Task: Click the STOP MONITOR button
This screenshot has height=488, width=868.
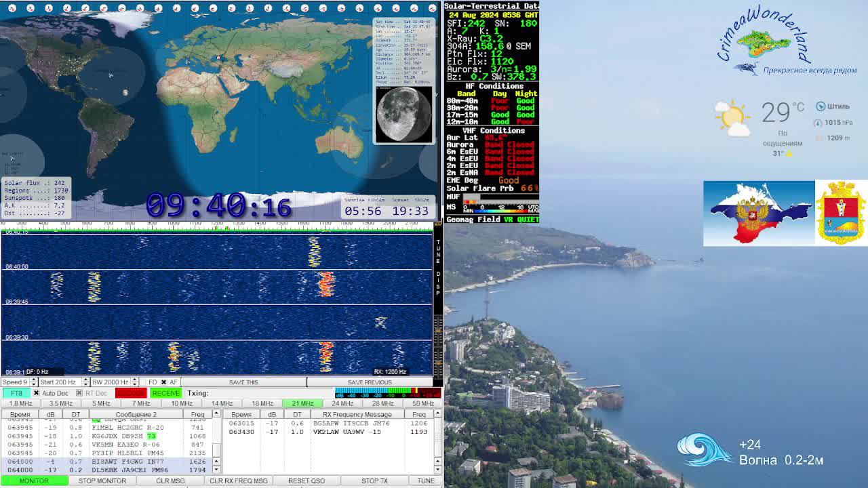Action: click(x=102, y=481)
